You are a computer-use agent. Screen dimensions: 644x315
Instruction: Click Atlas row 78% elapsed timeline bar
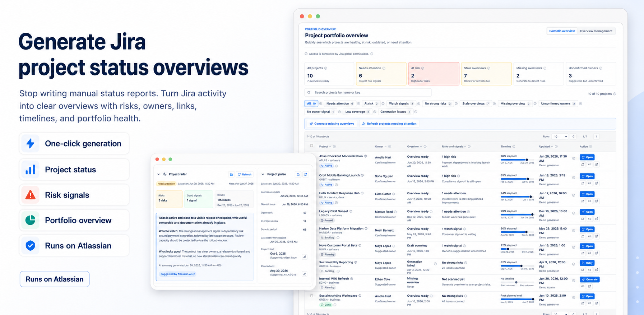(x=517, y=160)
